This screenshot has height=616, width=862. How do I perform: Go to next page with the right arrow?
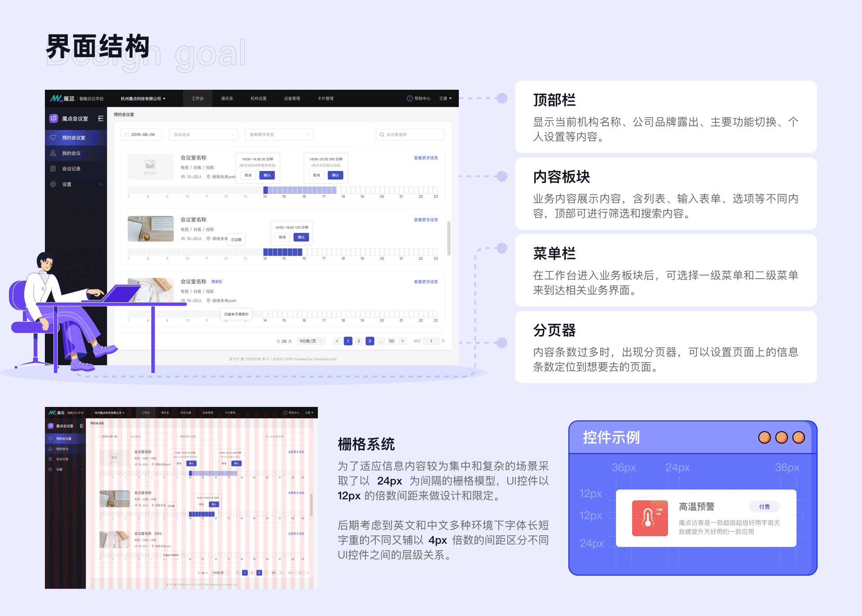pos(403,341)
